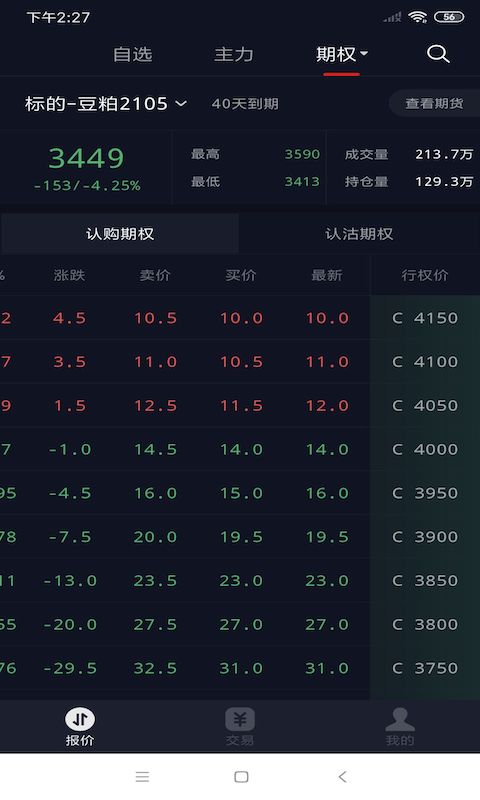
Task: Tap the 涨跌 value -20.0
Action: 69,624
